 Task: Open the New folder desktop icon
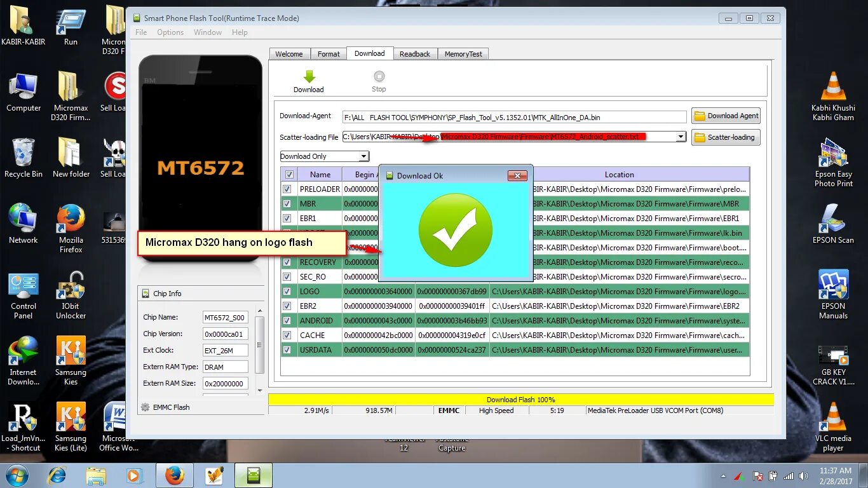(71, 158)
